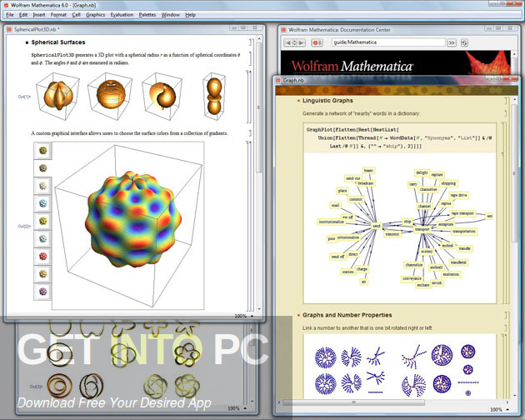Open magnification dropdown in SphericalPlot3D window
Screen dimensions: 525x420
pyautogui.click(x=243, y=316)
